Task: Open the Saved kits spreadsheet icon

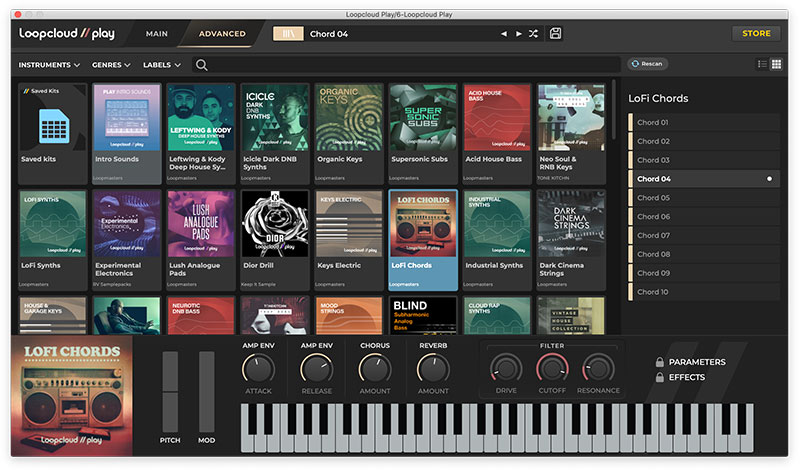Action: (53, 126)
